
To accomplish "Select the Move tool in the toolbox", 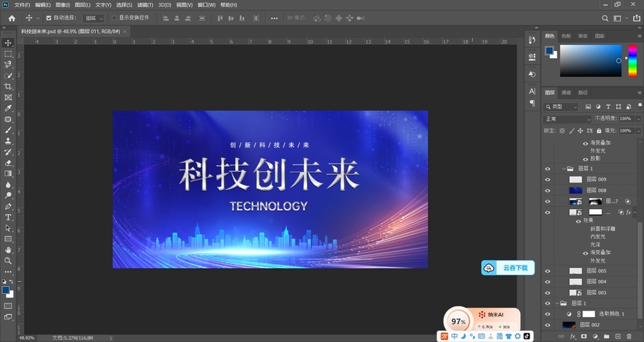I will [8, 43].
